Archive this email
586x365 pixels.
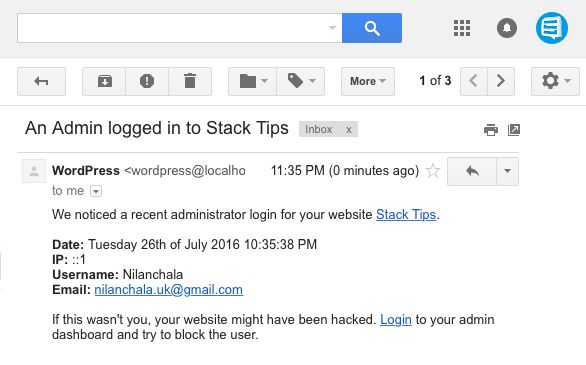[104, 81]
